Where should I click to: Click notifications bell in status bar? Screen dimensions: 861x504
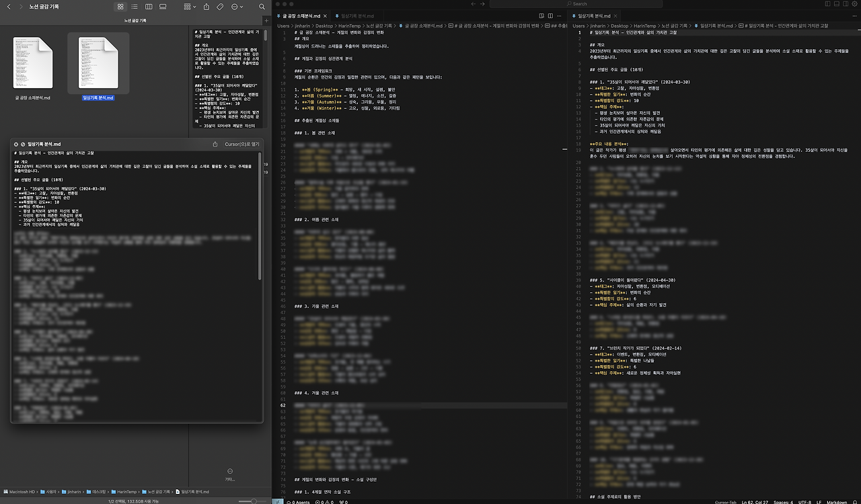tap(855, 501)
